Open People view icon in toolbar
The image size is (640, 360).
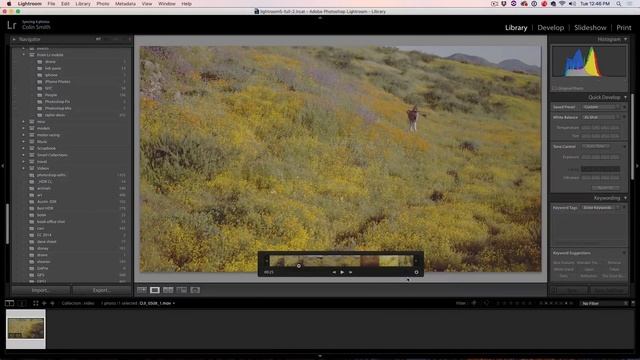pos(195,290)
